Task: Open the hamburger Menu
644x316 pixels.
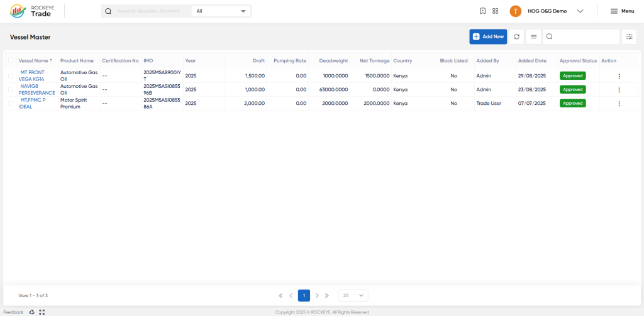Action: pyautogui.click(x=622, y=11)
